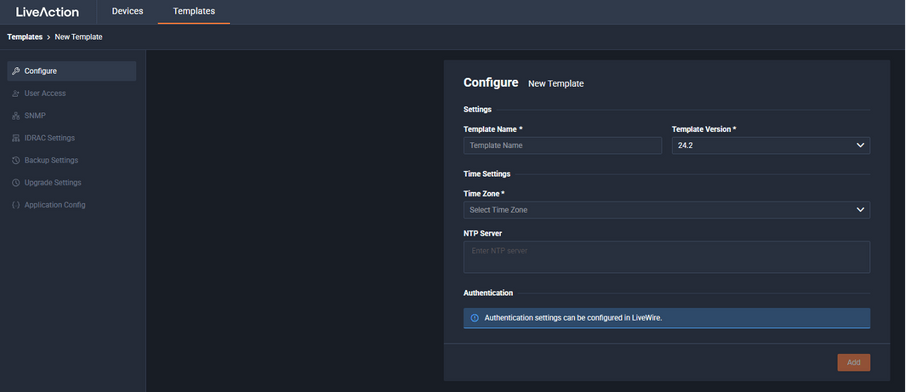906x392 pixels.
Task: Select Configure in the sidebar
Action: tap(72, 71)
